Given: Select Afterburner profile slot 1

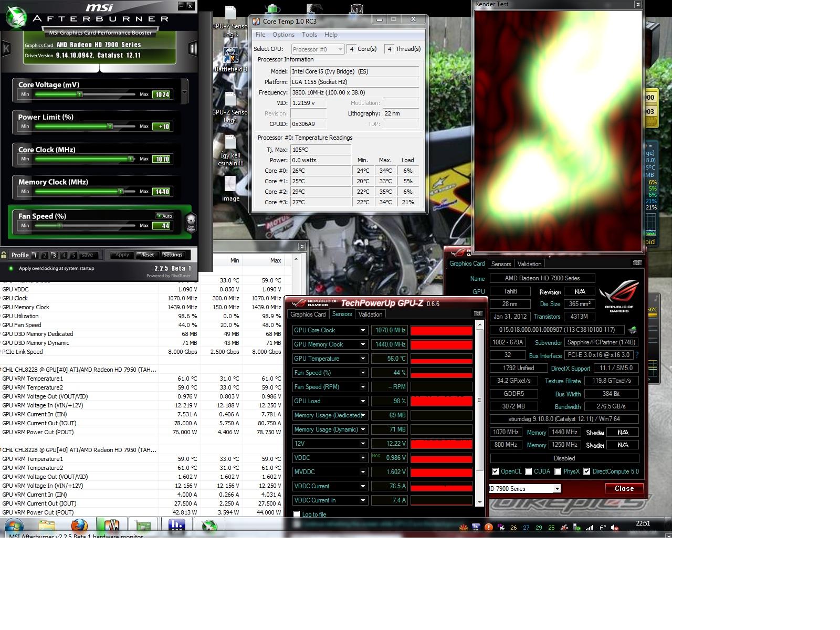Looking at the screenshot, I should pos(35,255).
